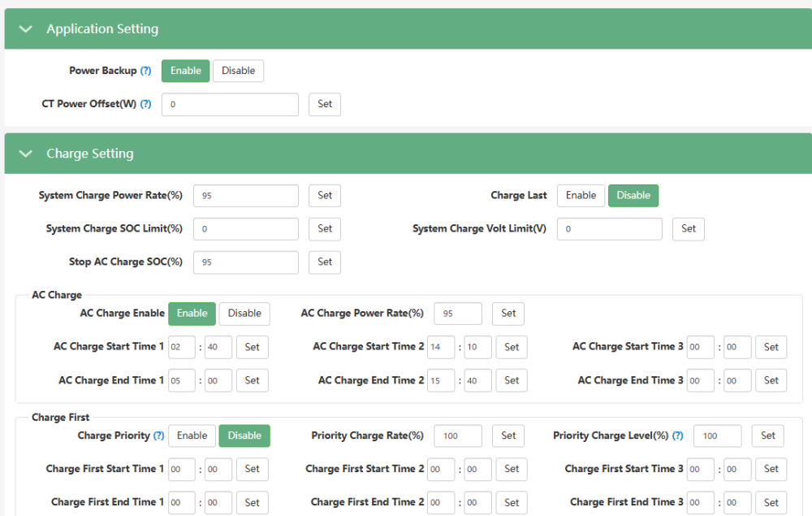Click the Priority Charge Level help icon
Image resolution: width=812 pixels, height=516 pixels.
(677, 436)
